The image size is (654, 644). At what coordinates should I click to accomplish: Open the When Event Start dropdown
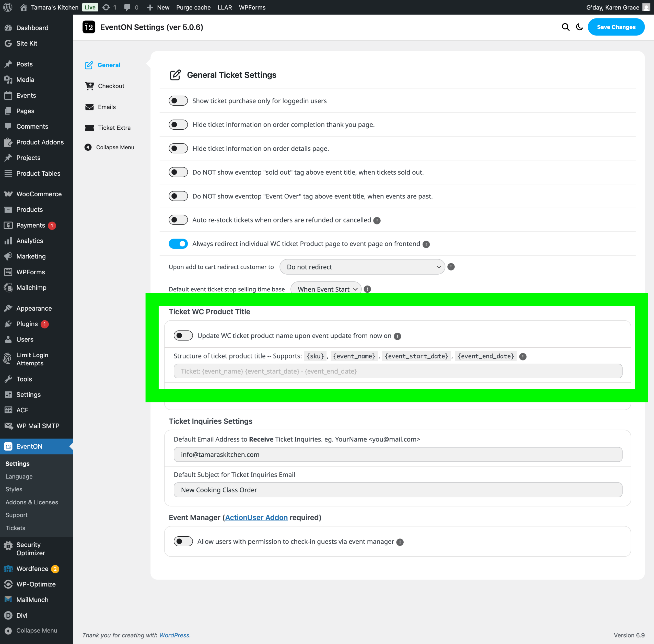click(326, 289)
